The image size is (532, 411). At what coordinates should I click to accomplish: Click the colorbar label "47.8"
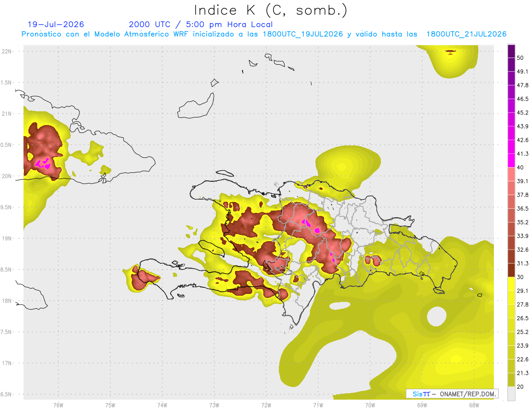[523, 85]
